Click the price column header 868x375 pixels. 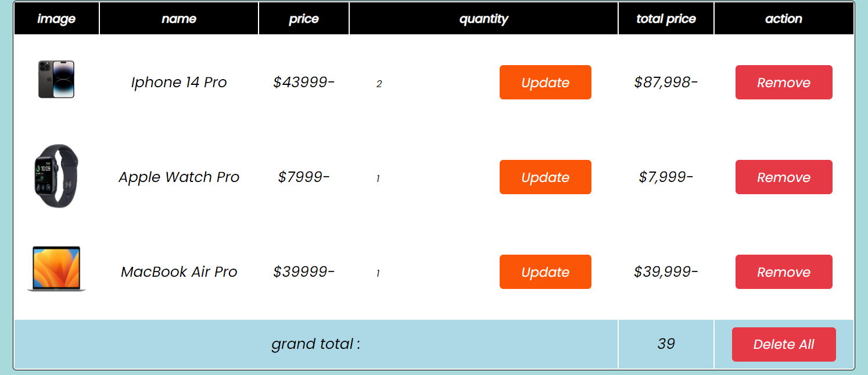[x=303, y=18]
